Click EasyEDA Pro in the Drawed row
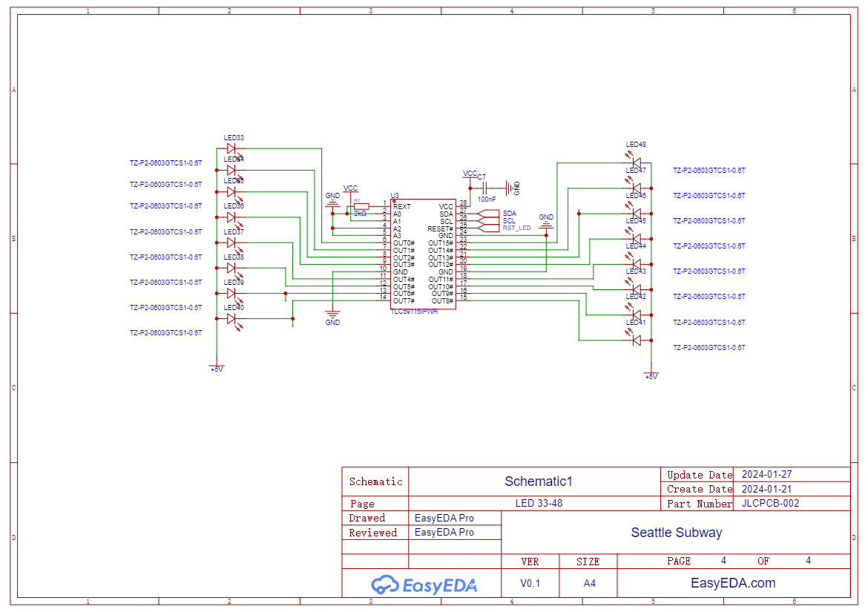The width and height of the screenshot is (868, 612). tap(444, 518)
